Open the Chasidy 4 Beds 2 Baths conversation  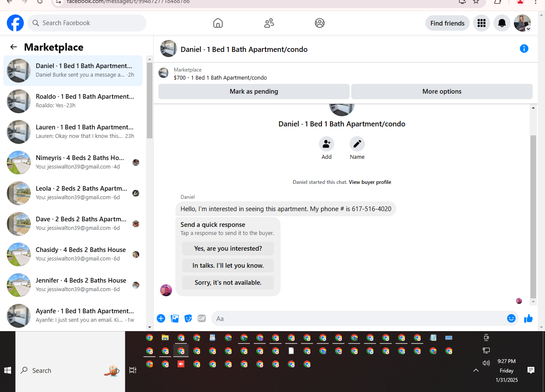[x=73, y=255]
